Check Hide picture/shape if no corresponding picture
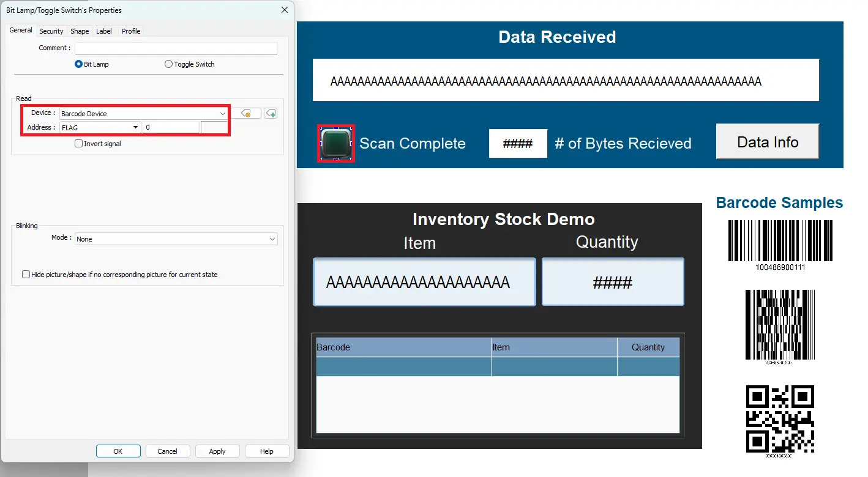The image size is (868, 477). click(x=26, y=275)
